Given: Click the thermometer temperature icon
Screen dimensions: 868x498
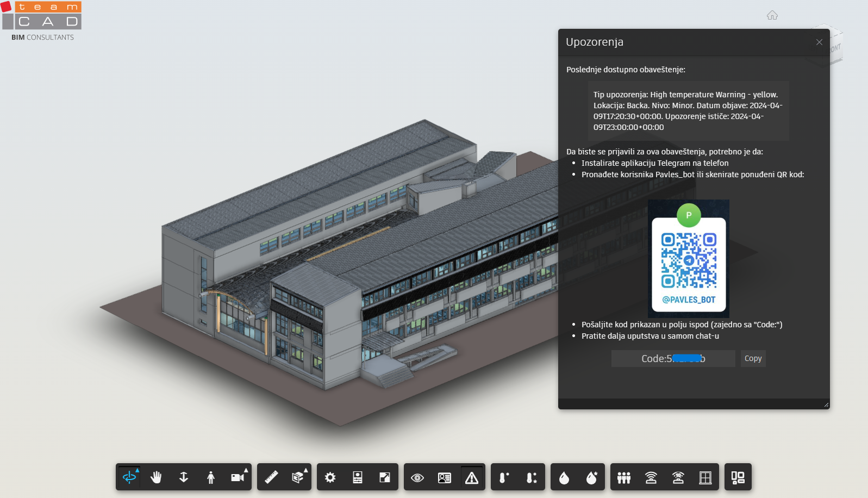Looking at the screenshot, I should (504, 477).
